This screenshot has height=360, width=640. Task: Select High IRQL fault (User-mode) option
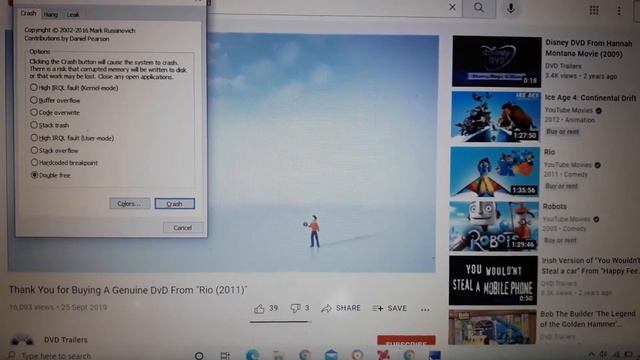[72, 138]
